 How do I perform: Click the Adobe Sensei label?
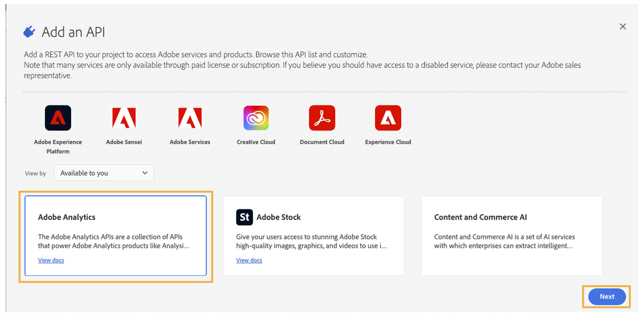[124, 142]
